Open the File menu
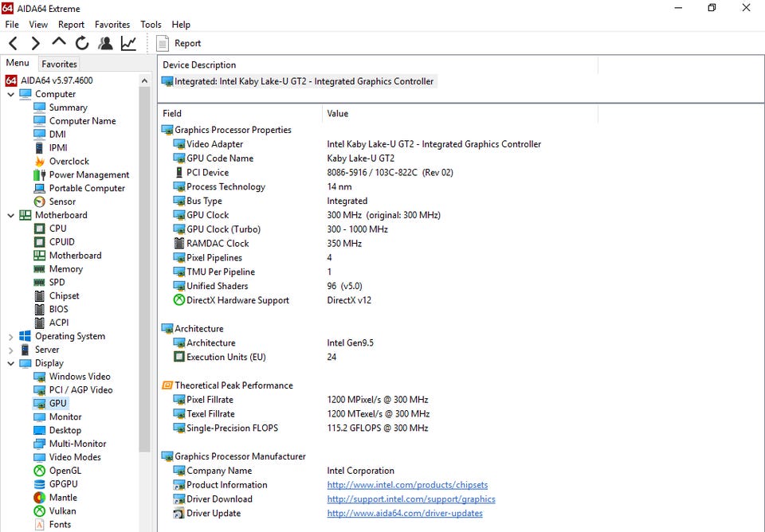The image size is (765, 532). [x=12, y=25]
